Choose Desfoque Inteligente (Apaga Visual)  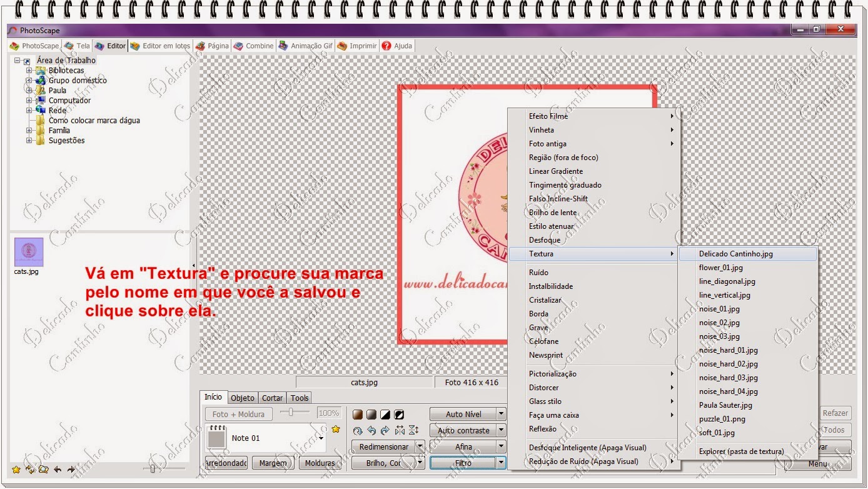coord(593,448)
